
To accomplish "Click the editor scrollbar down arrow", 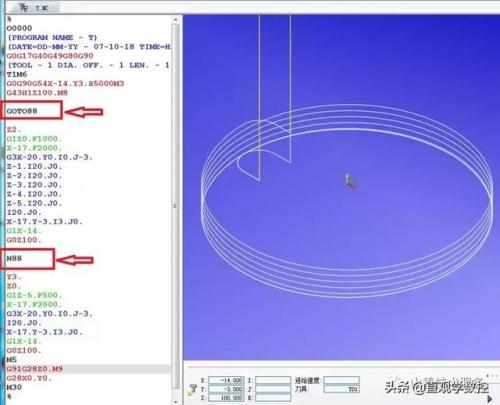I will (x=176, y=401).
